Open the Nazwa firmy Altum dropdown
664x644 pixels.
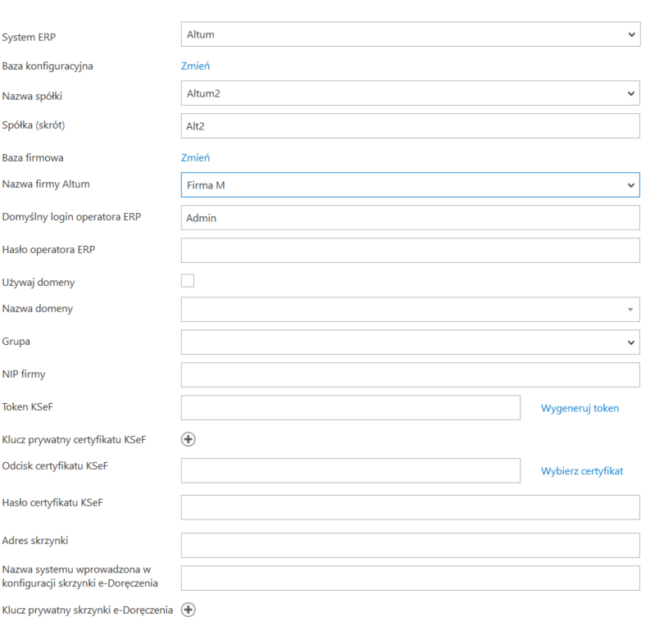410,185
